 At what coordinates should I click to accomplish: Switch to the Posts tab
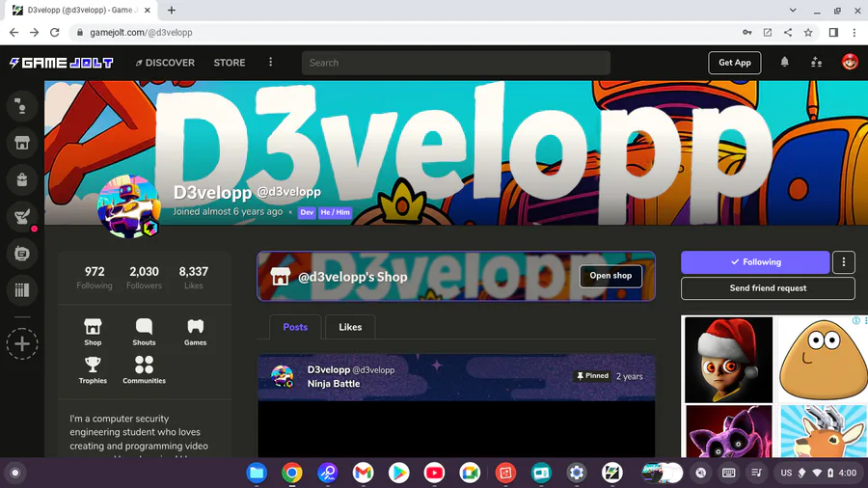click(x=295, y=327)
